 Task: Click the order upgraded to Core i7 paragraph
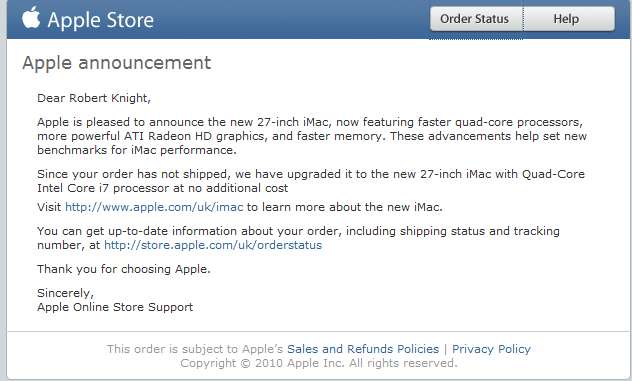tap(311, 181)
